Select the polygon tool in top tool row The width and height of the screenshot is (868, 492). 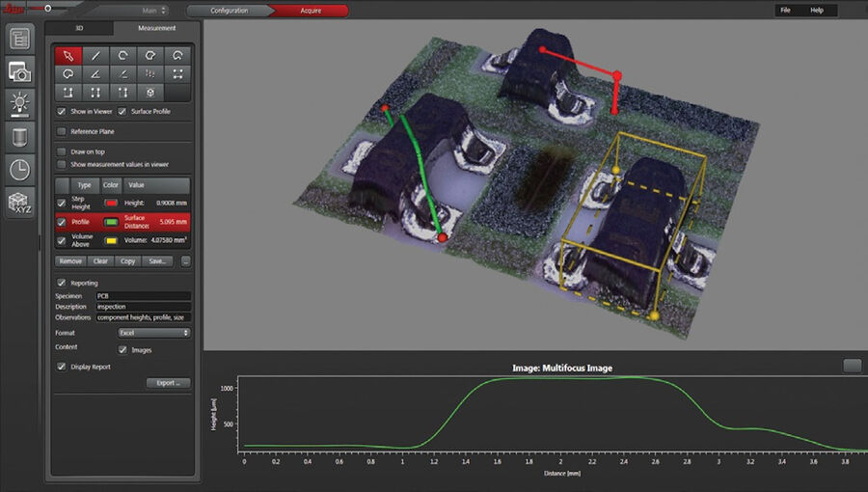(x=150, y=55)
